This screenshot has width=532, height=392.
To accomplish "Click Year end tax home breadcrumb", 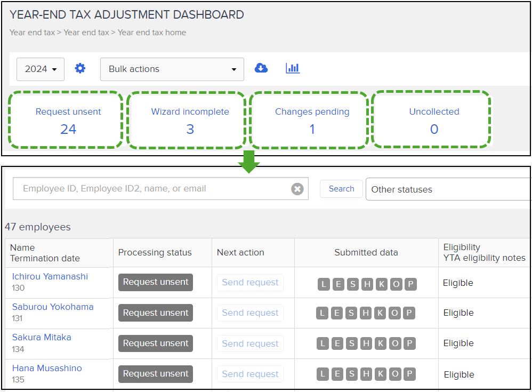I will coord(152,33).
